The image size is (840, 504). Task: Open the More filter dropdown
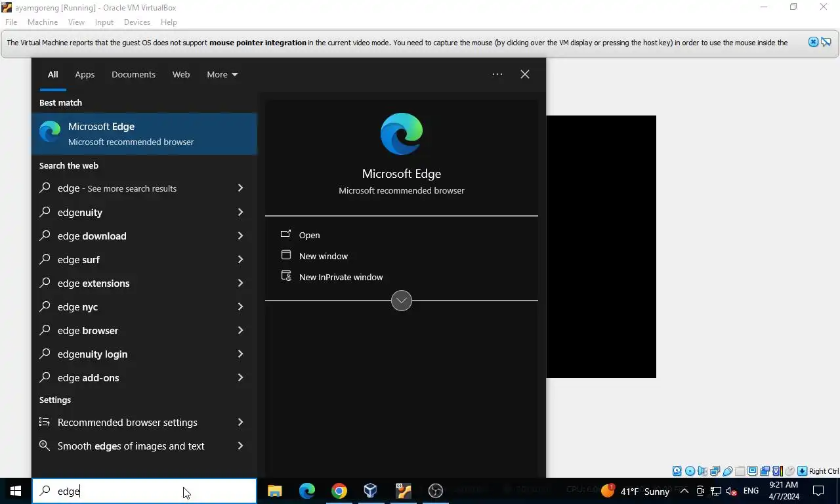click(x=222, y=74)
